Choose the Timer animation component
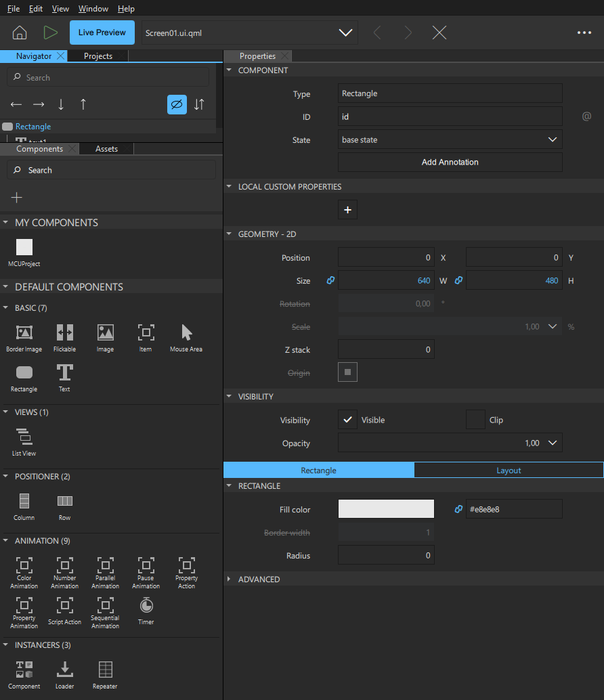Viewport: 604px width, 700px height. click(146, 605)
